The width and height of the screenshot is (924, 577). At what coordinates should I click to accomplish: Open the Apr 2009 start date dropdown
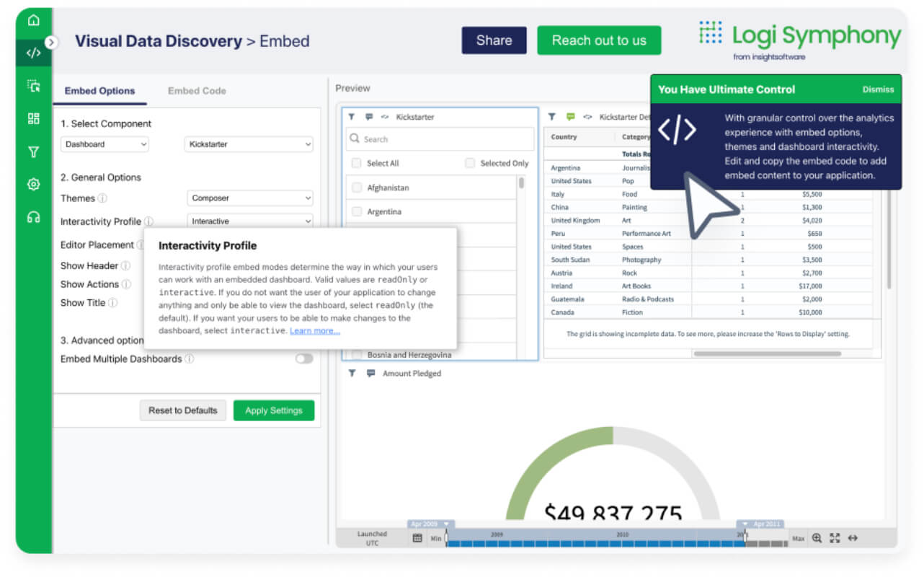click(x=431, y=524)
